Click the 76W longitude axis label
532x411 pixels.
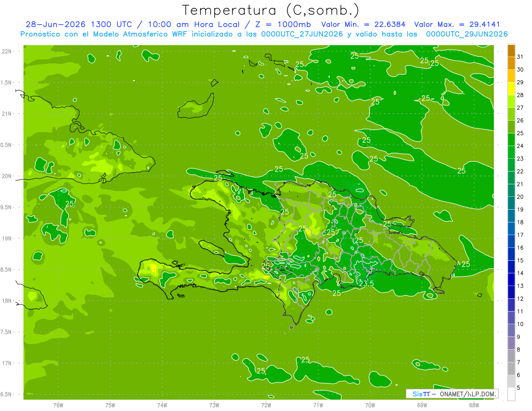point(58,405)
